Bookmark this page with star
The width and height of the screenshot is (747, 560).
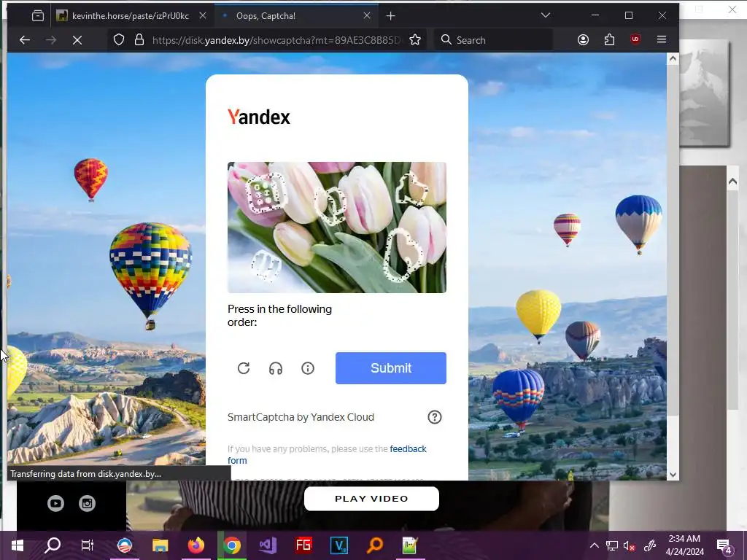(x=415, y=40)
